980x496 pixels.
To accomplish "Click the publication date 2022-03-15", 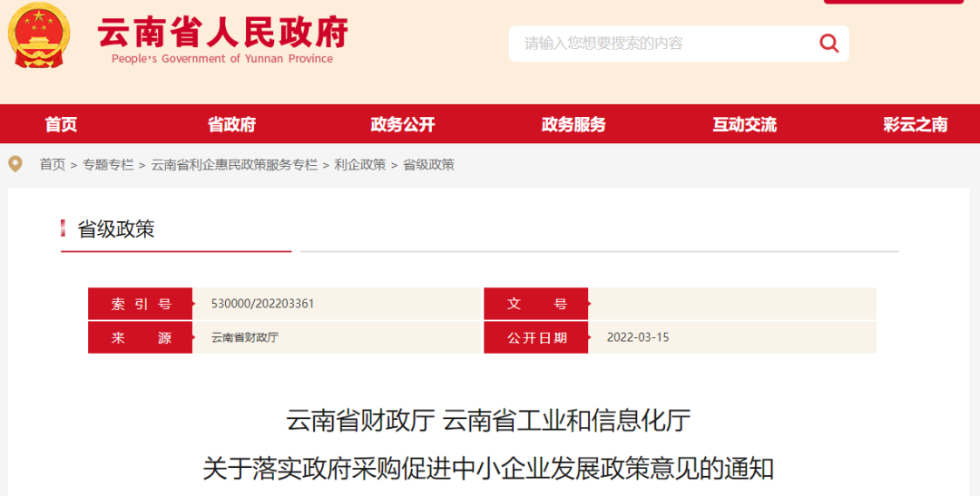I will tap(638, 337).
